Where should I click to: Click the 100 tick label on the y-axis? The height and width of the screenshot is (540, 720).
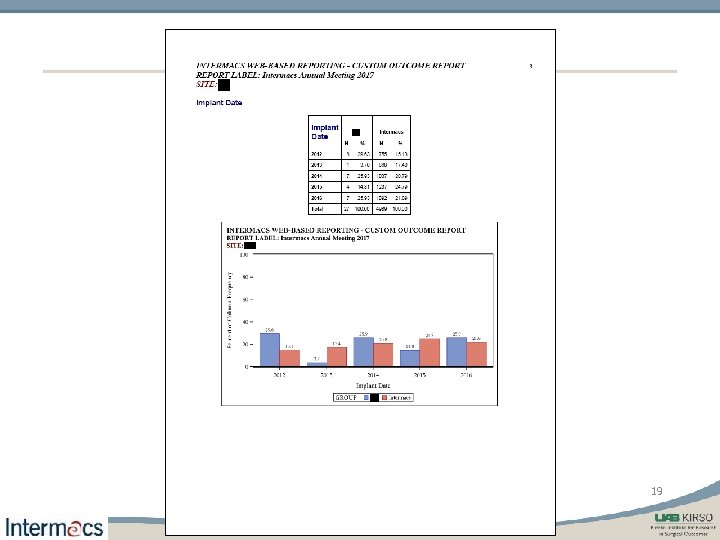click(244, 255)
